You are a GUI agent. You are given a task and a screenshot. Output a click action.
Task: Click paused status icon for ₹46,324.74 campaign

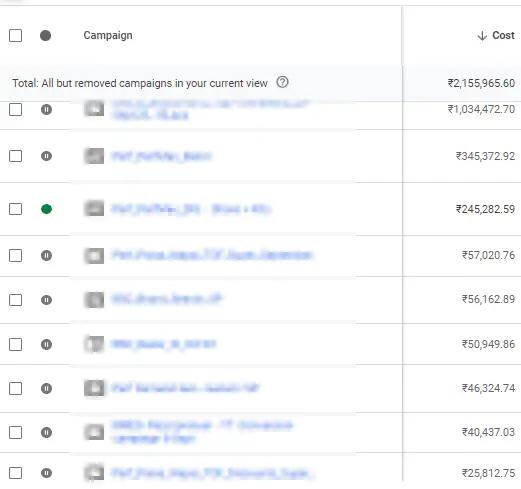click(x=46, y=388)
